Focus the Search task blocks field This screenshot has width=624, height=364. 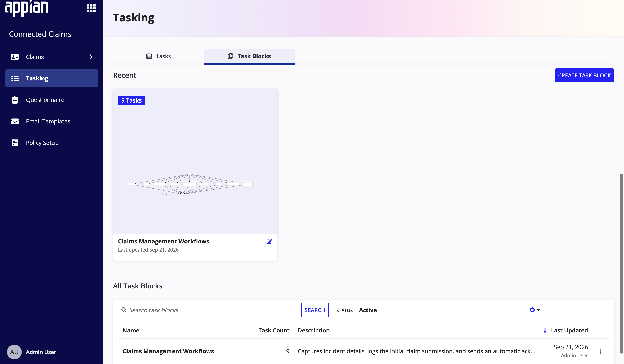(x=209, y=310)
